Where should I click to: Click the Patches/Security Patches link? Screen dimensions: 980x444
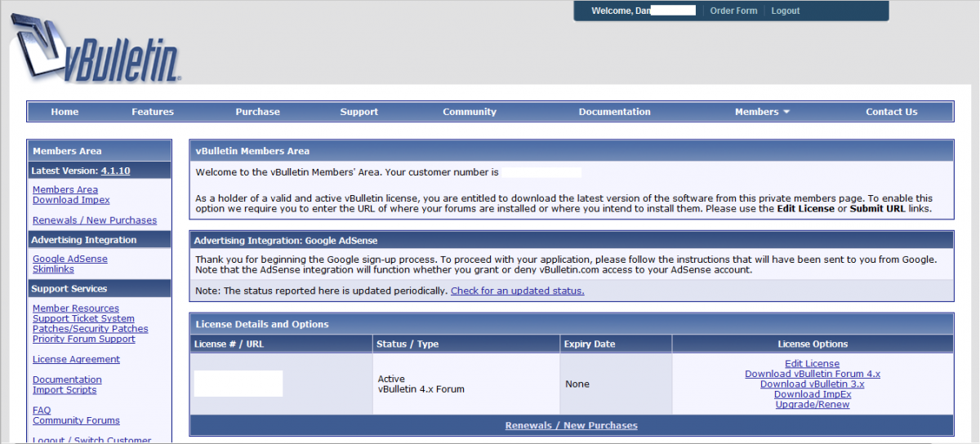pyautogui.click(x=91, y=329)
